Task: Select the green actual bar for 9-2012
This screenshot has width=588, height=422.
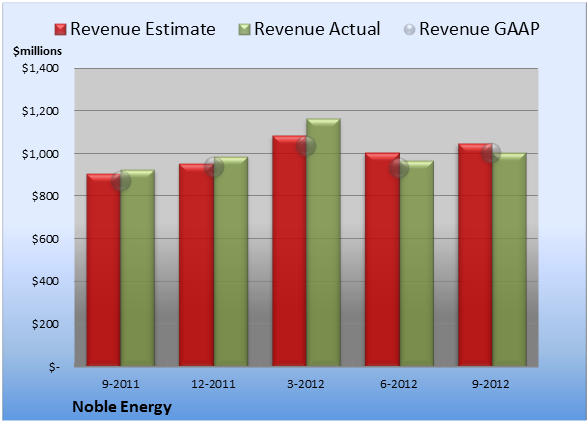Action: [509, 259]
